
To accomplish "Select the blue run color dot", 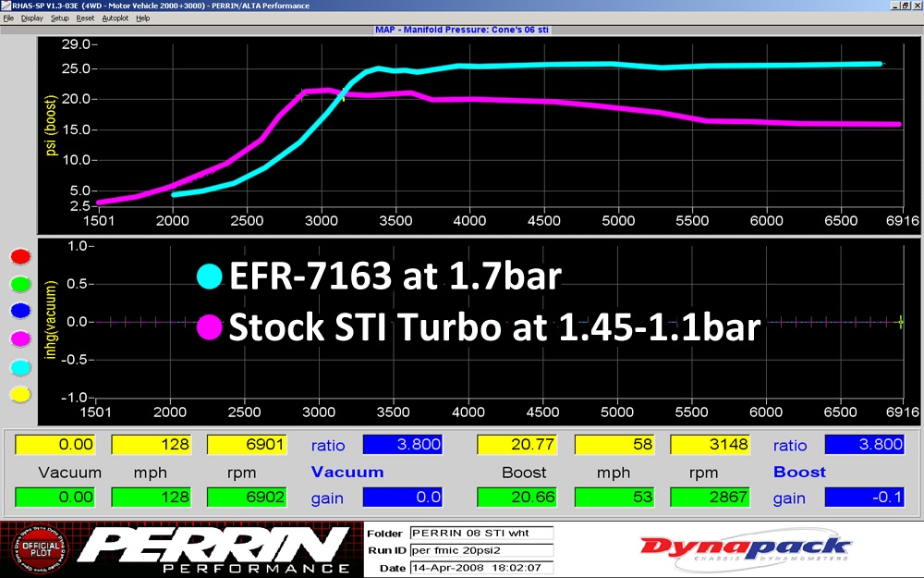I will point(20,311).
